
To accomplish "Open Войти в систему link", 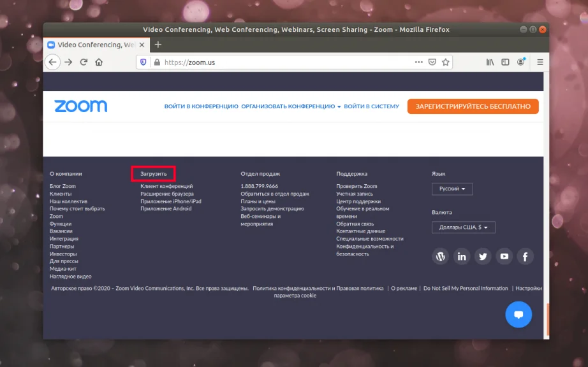I will point(371,106).
